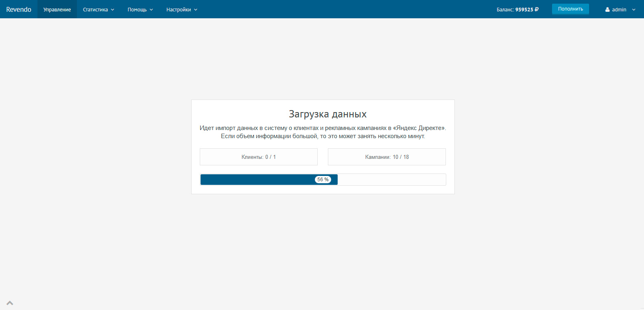Click the scroll-to-top arrow icon

(x=10, y=303)
